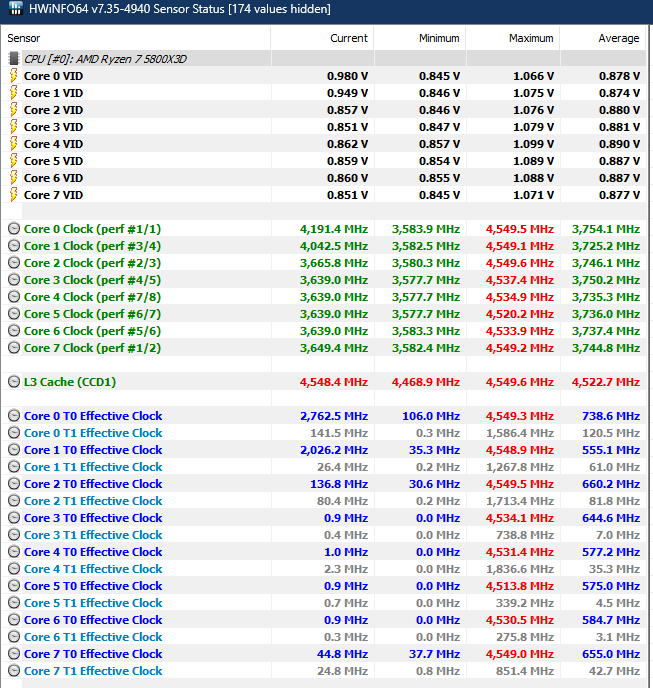This screenshot has width=653, height=688.
Task: Click the lightning bolt icon for Core 7 VID
Action: click(14, 195)
